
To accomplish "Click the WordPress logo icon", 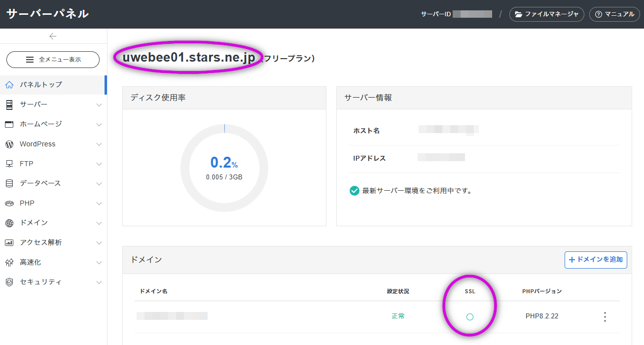I will point(9,144).
